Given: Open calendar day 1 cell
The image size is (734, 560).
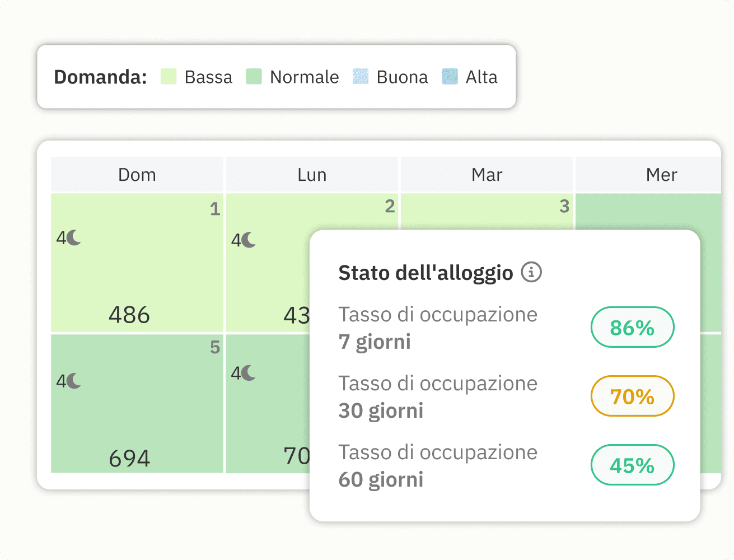Looking at the screenshot, I should 137,262.
